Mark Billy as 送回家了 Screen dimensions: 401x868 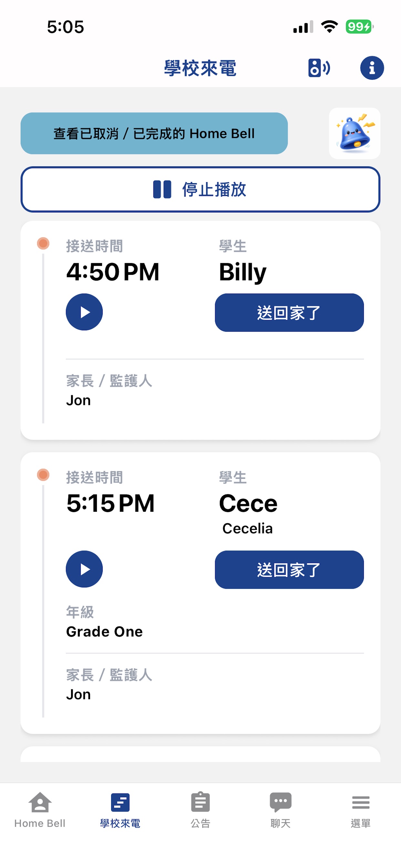click(289, 313)
